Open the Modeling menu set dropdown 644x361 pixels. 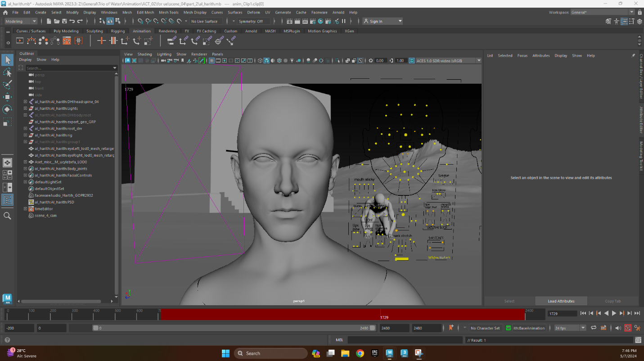tap(21, 21)
